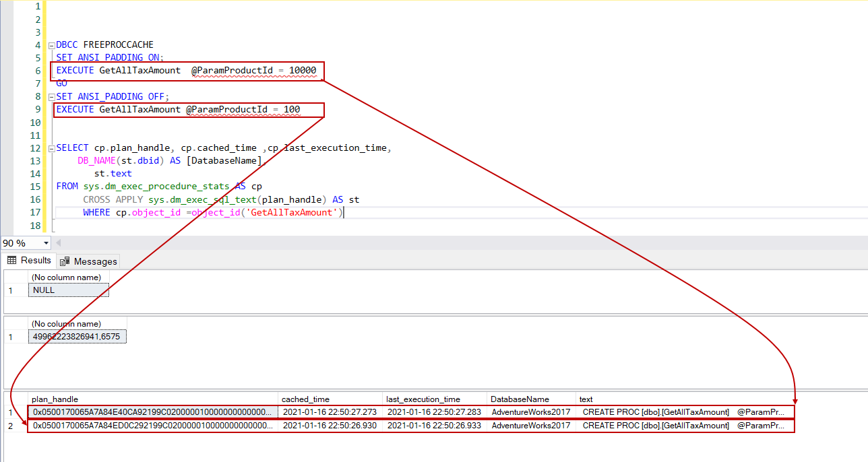Select row header 2 in plan_handle grid

coord(15,426)
